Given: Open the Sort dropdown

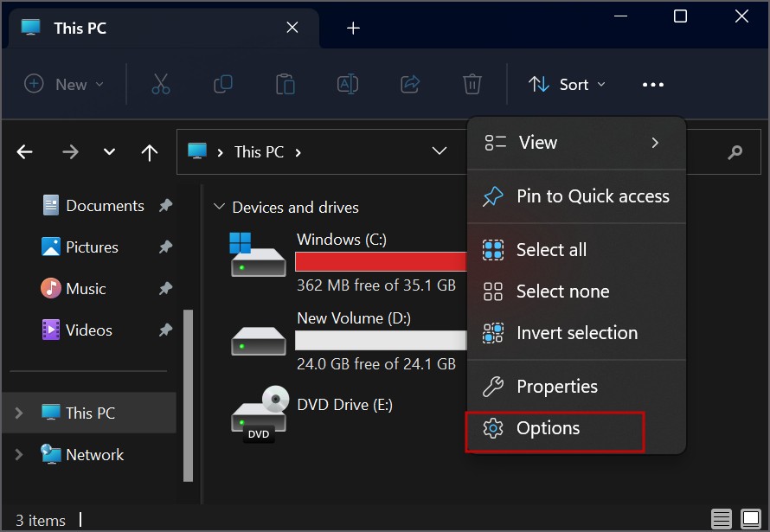Looking at the screenshot, I should click(568, 85).
